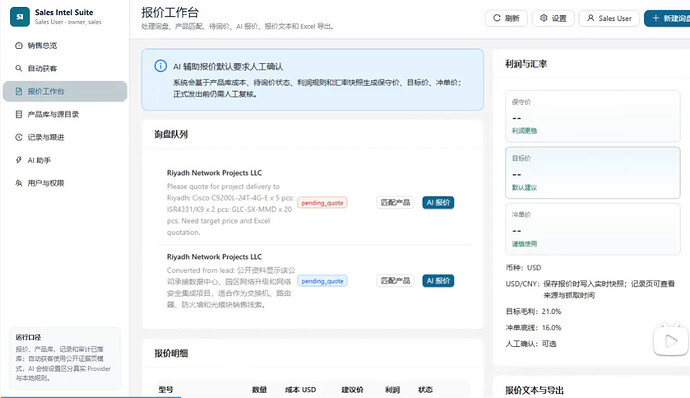Click the 刷新 refresh button
Viewport: 690px width, 398px height.
point(506,18)
